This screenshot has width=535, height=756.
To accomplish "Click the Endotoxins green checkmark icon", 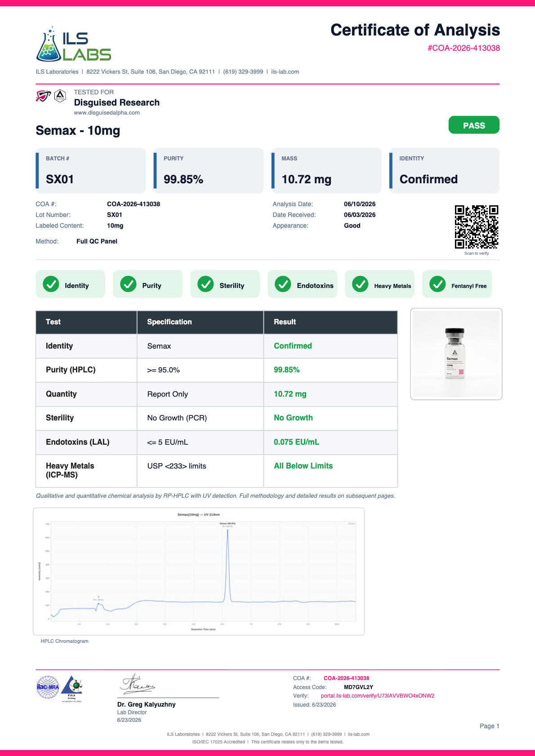I will [283, 284].
